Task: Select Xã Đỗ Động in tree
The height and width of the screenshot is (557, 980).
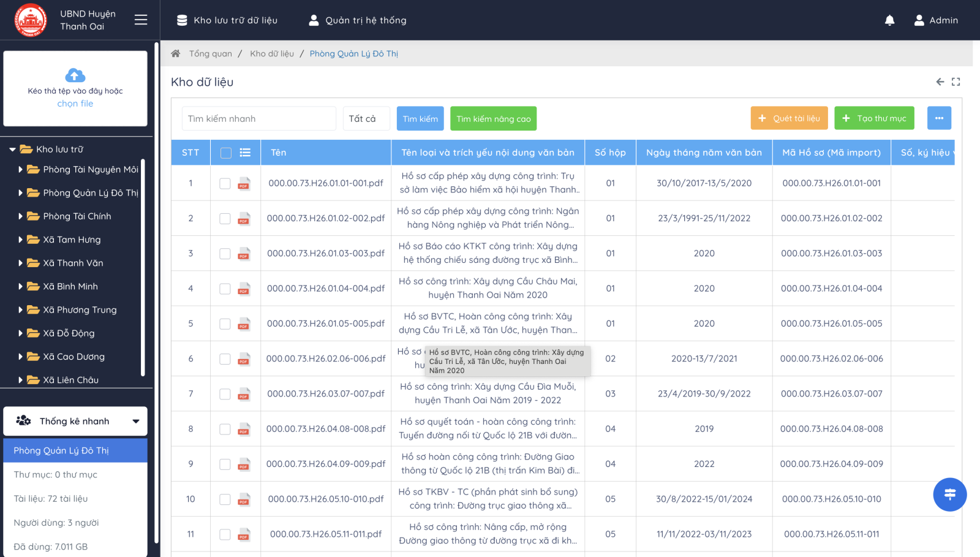Action: click(x=69, y=333)
